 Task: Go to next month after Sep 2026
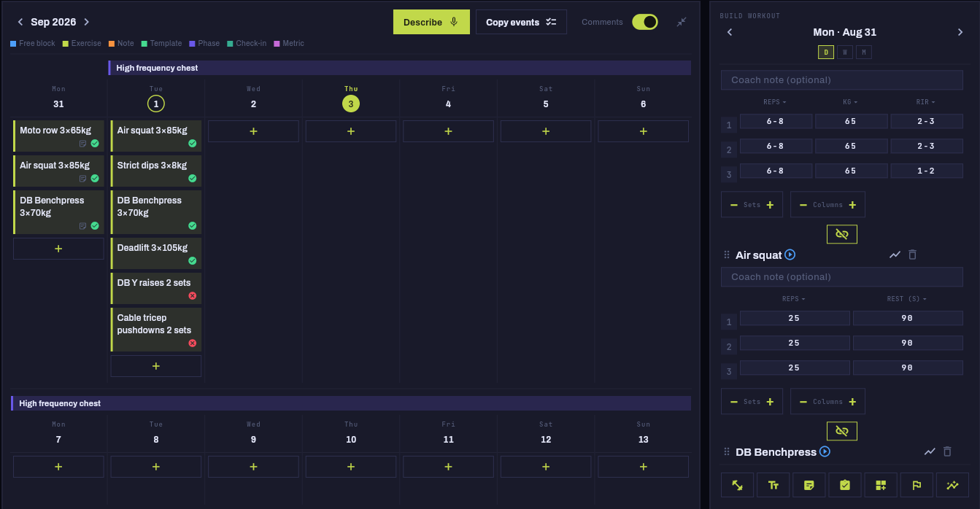pyautogui.click(x=87, y=22)
